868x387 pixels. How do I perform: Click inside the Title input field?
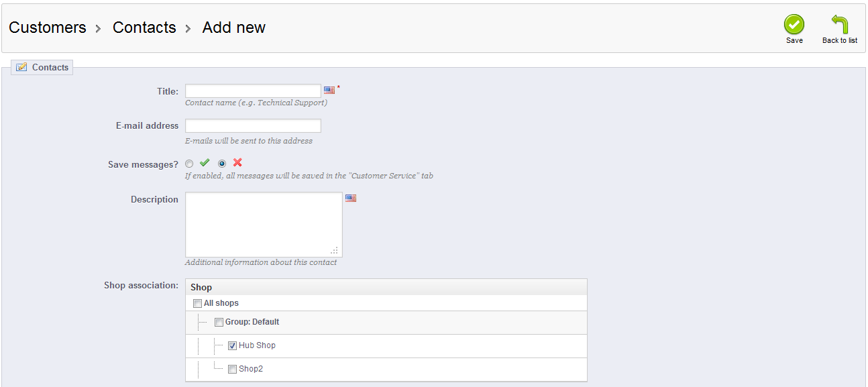click(x=253, y=90)
